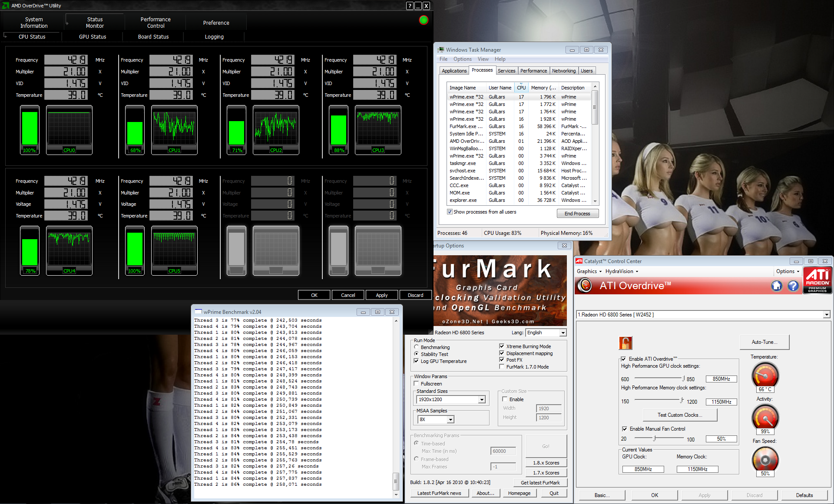Open the Performance Control tab
The height and width of the screenshot is (504, 834).
(x=156, y=23)
